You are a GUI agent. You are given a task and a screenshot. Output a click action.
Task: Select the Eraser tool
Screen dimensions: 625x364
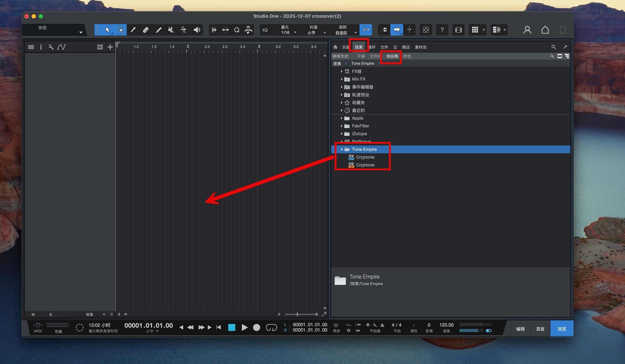click(146, 30)
